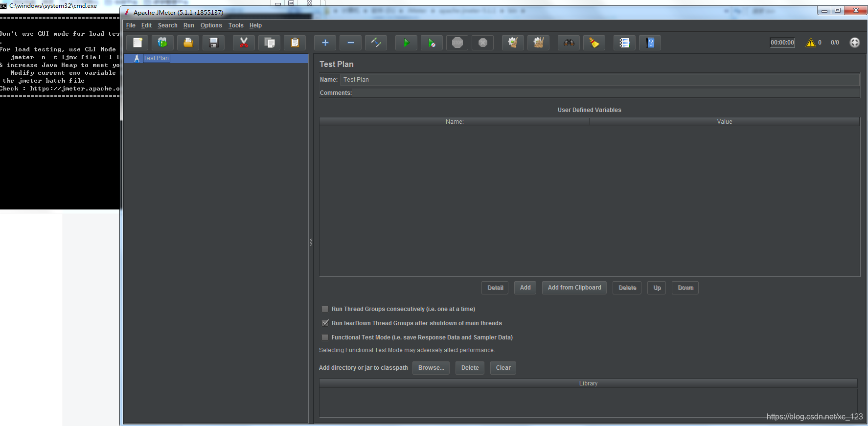Click the Name: column header

pos(455,122)
